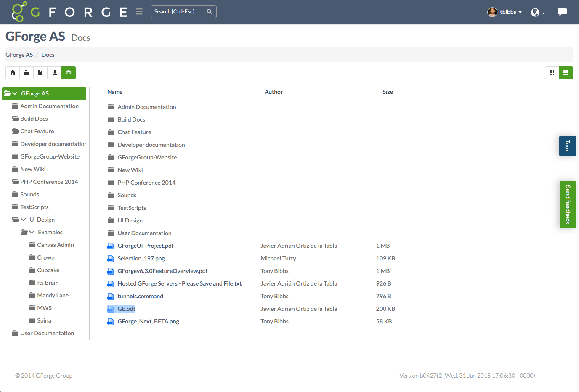The image size is (579, 392).
Task: Click the hamburger menu icon beside the logo
Action: tap(139, 11)
